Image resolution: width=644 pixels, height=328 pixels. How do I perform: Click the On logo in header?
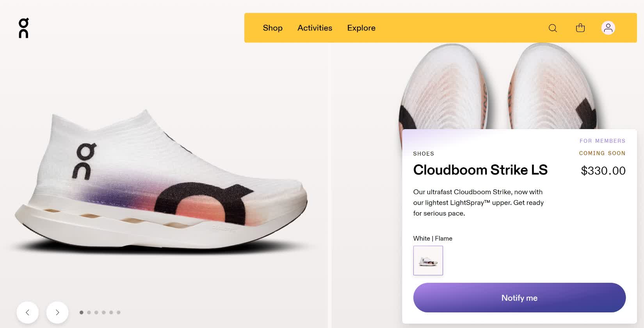[x=24, y=28]
